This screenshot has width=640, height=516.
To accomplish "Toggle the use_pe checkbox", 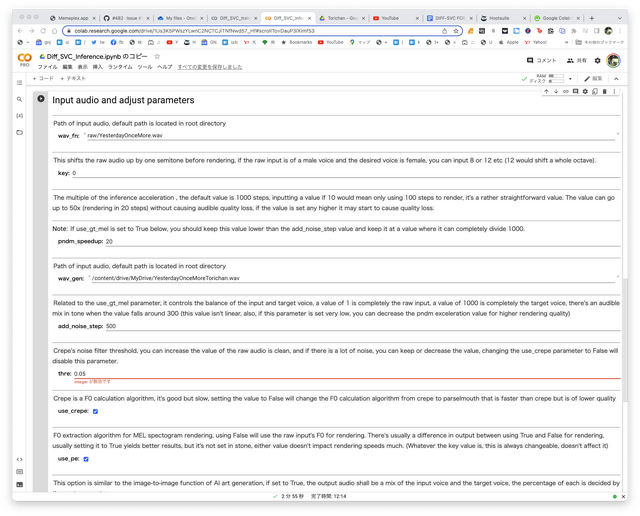I will [87, 459].
